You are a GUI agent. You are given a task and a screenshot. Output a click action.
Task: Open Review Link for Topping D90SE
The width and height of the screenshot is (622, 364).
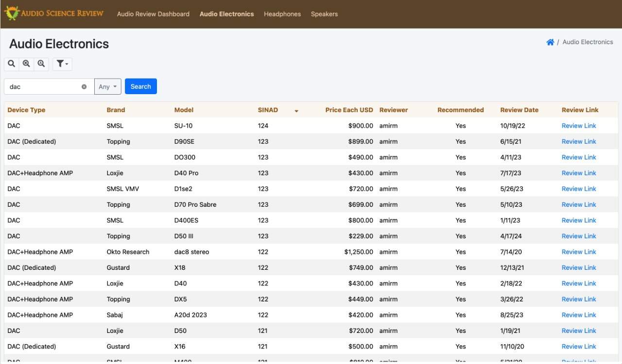pos(579,142)
